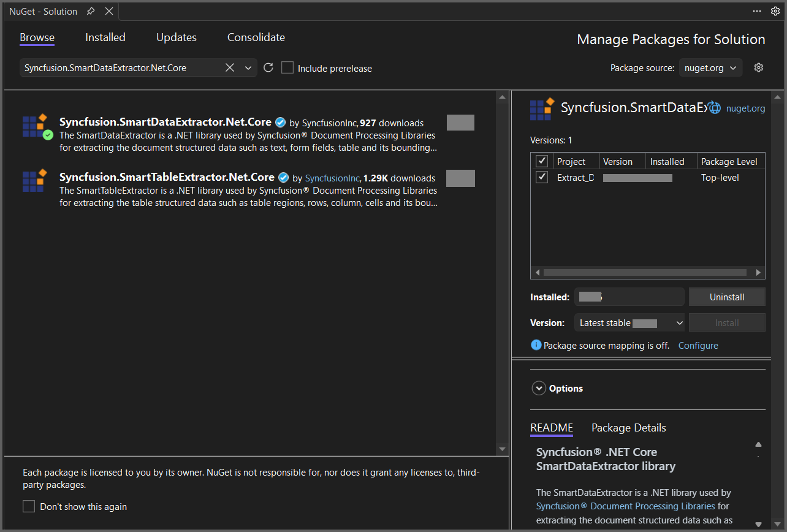Expand the Options section
The height and width of the screenshot is (532, 787).
click(x=539, y=388)
